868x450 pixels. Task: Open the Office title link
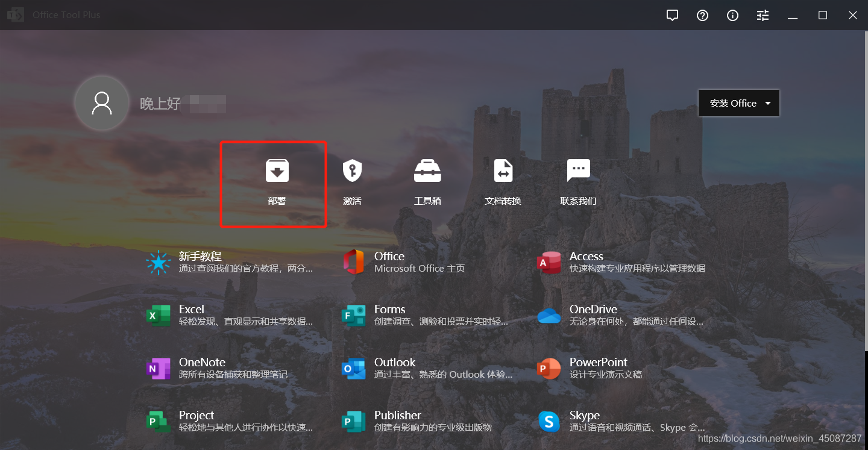point(389,256)
